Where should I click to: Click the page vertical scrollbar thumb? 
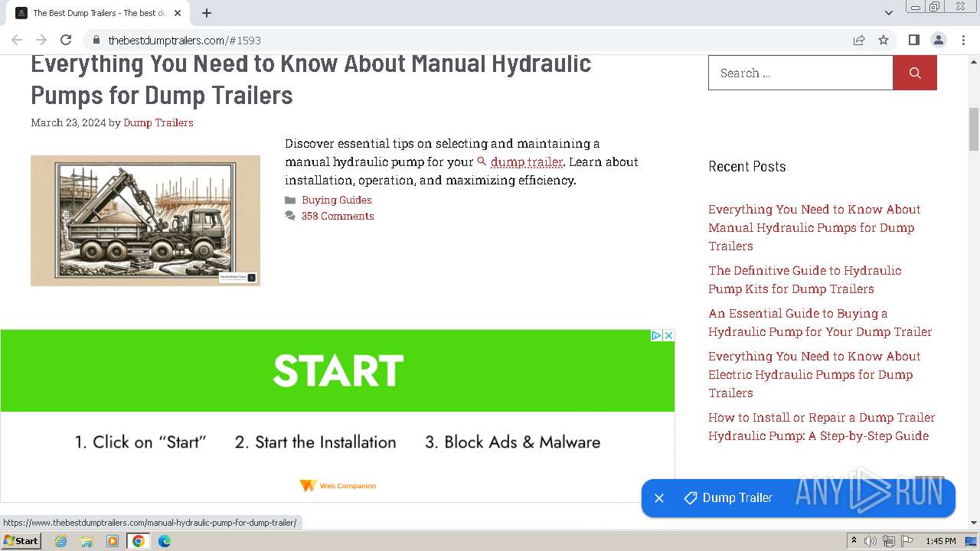(974, 129)
